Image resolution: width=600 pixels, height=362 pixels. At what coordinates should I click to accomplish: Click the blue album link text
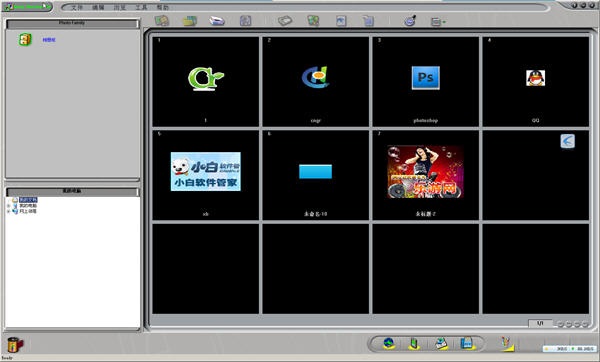49,40
